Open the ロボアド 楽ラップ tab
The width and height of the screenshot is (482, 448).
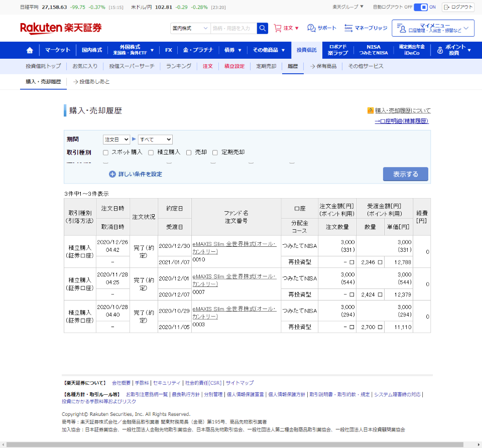point(338,50)
